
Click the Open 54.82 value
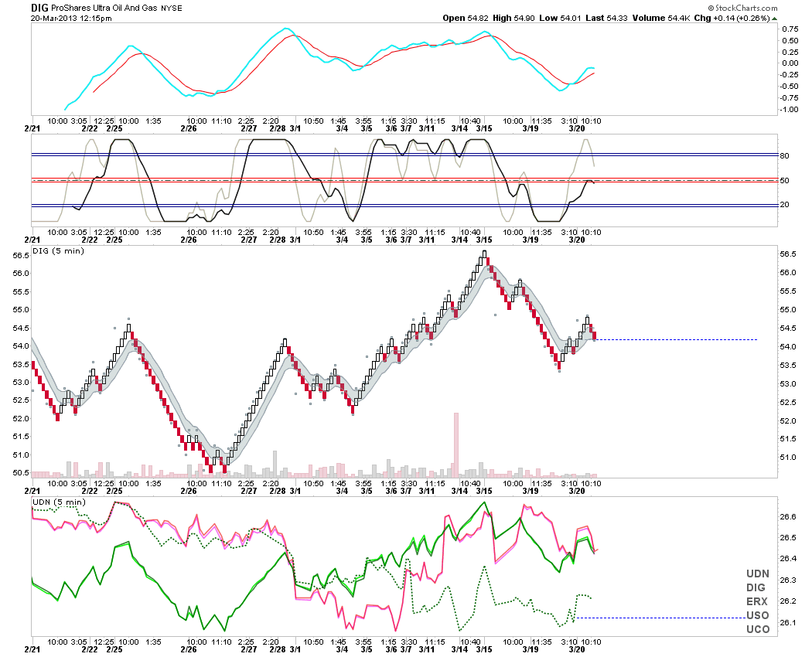pos(465,18)
